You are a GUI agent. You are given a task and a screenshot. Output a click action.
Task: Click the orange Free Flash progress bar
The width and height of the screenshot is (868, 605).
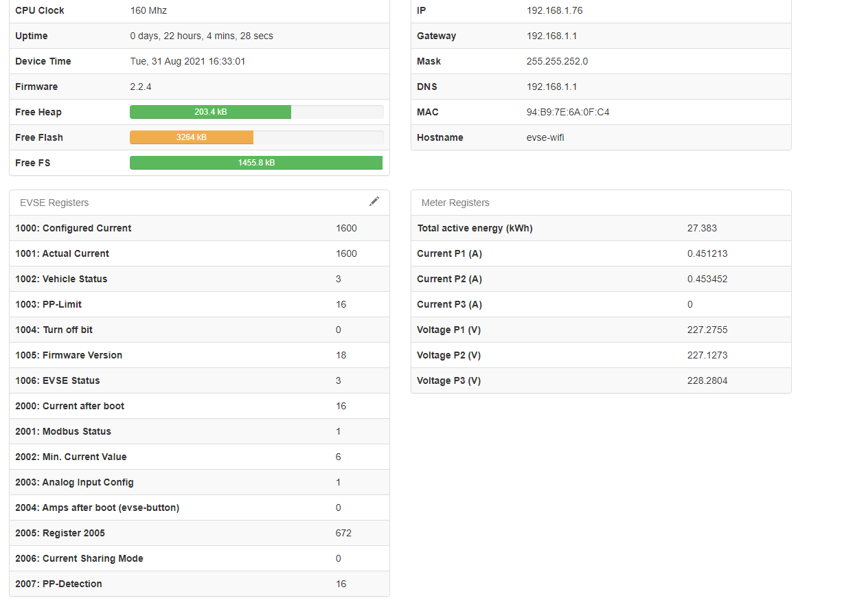coord(192,137)
